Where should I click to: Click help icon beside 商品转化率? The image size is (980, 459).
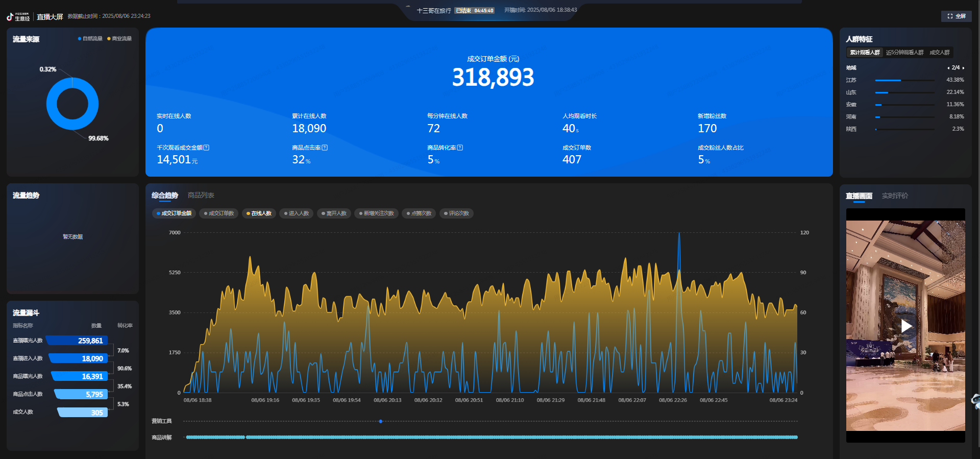point(460,148)
